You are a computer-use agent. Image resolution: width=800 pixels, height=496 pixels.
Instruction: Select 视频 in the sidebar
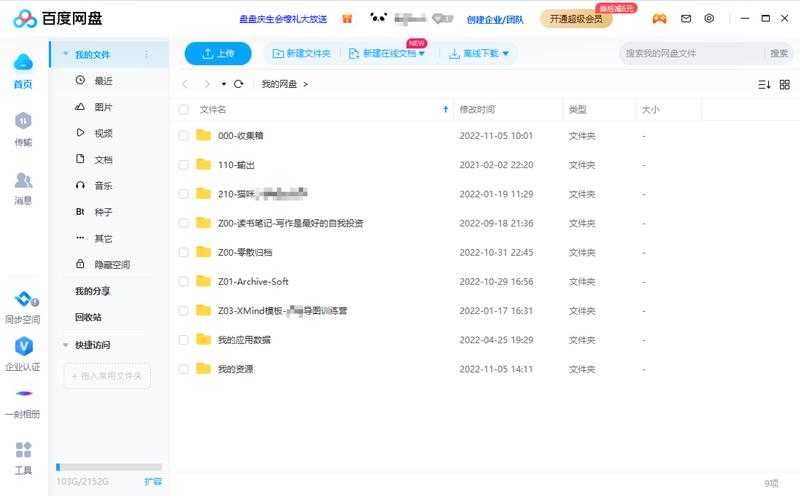(104, 133)
